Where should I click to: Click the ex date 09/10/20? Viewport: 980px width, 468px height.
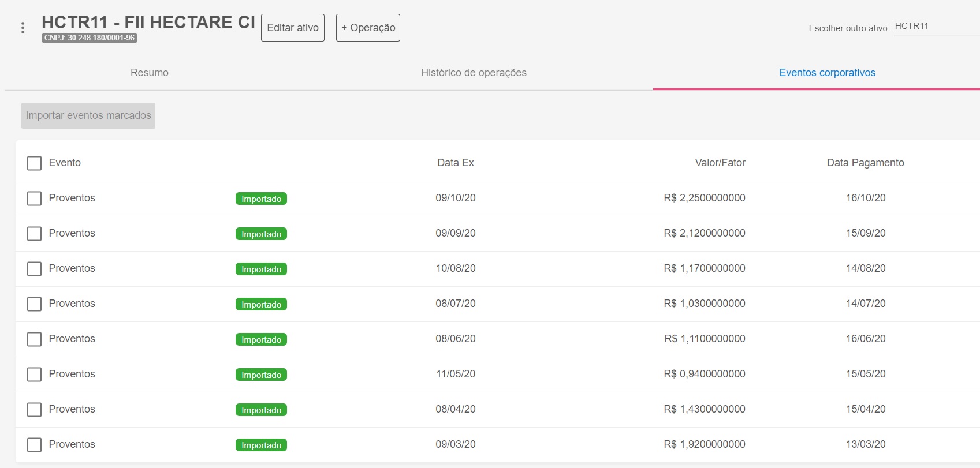(456, 198)
